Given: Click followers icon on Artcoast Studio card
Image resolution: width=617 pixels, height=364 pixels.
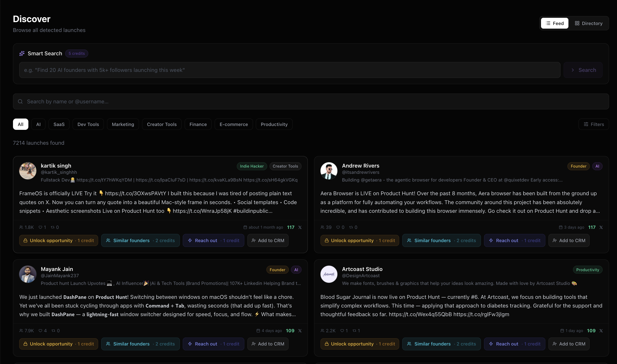Looking at the screenshot, I should pos(322,331).
